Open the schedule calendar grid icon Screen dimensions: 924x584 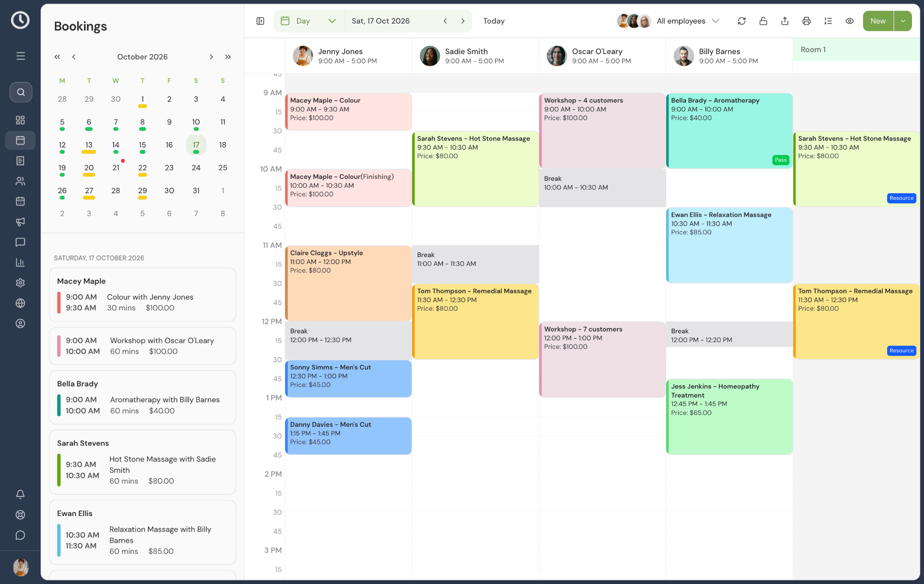pos(20,202)
